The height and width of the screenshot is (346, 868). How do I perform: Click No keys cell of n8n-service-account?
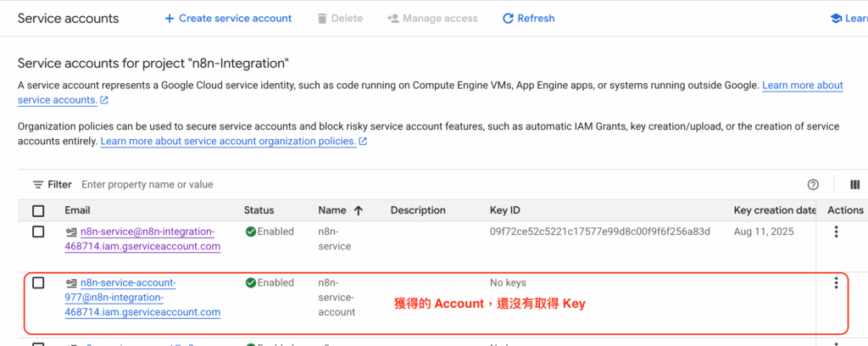pyautogui.click(x=508, y=282)
